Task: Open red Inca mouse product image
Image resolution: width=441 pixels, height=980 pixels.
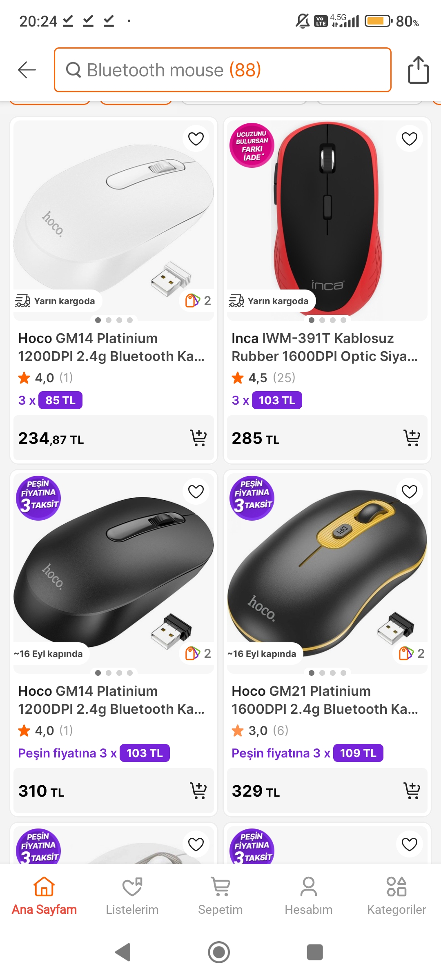Action: [327, 216]
